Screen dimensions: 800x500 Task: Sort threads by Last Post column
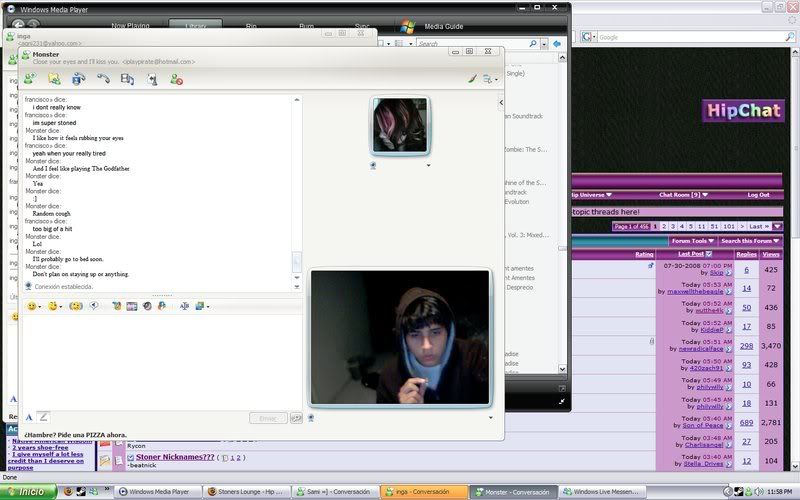point(691,254)
